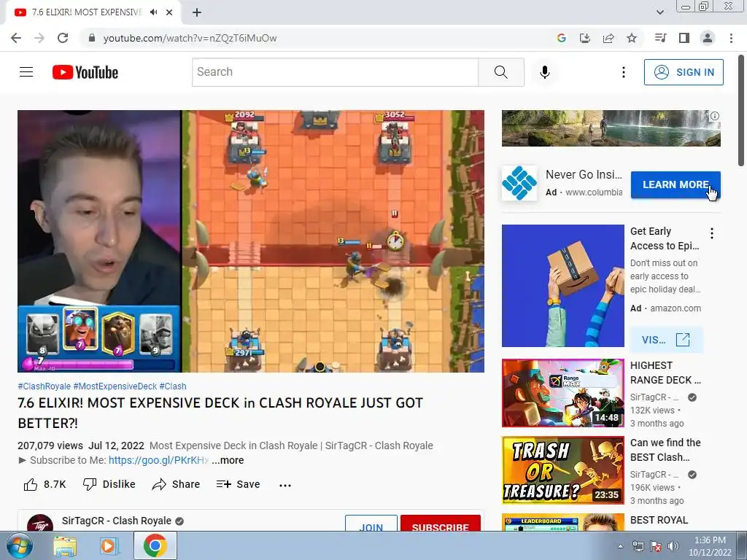Image resolution: width=747 pixels, height=560 pixels.
Task: Open the waterfall banner ad image
Action: pos(611,128)
